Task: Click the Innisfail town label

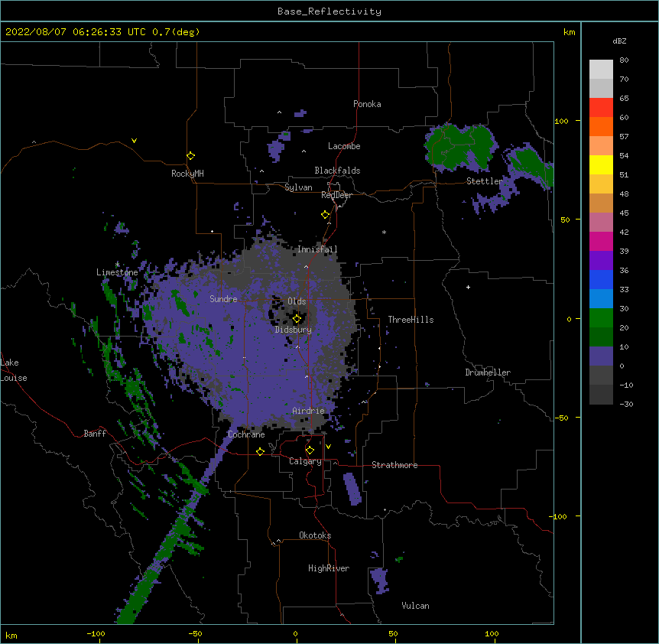Action: [317, 249]
